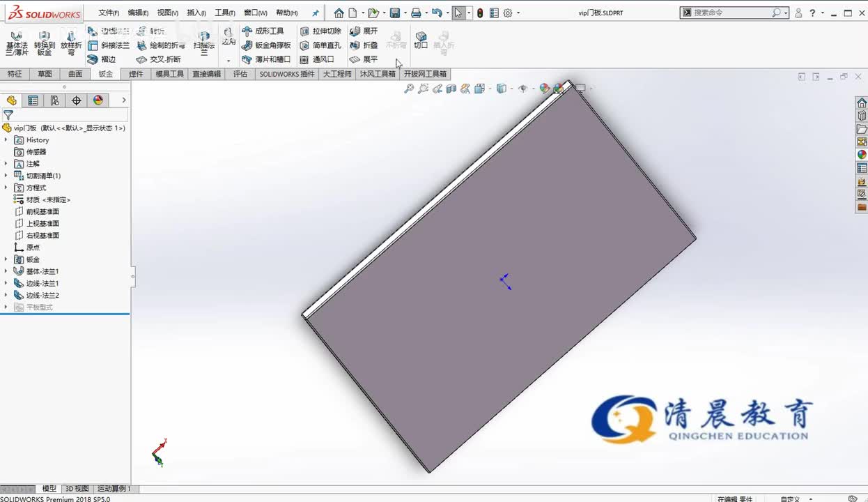This screenshot has height=502, width=868.
Task: Click the Home icon in quick access toolbar
Action: click(339, 13)
